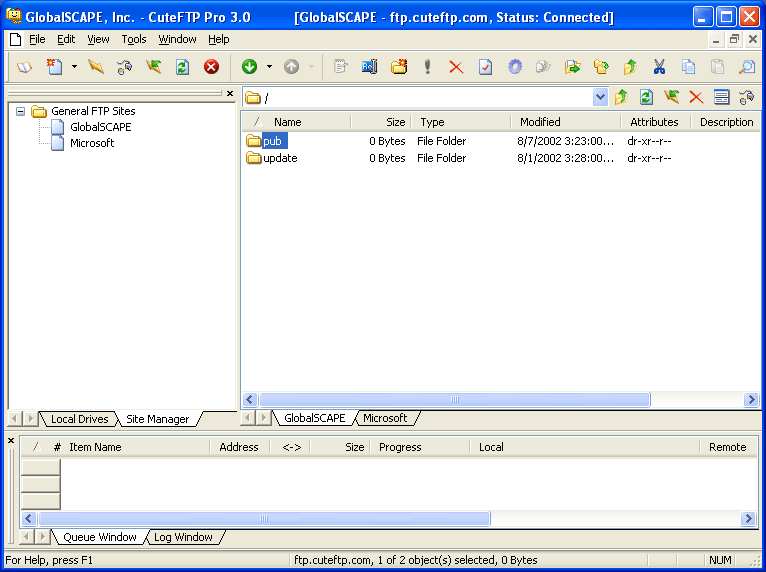Open the Help menu
This screenshot has width=766, height=572.
click(218, 39)
